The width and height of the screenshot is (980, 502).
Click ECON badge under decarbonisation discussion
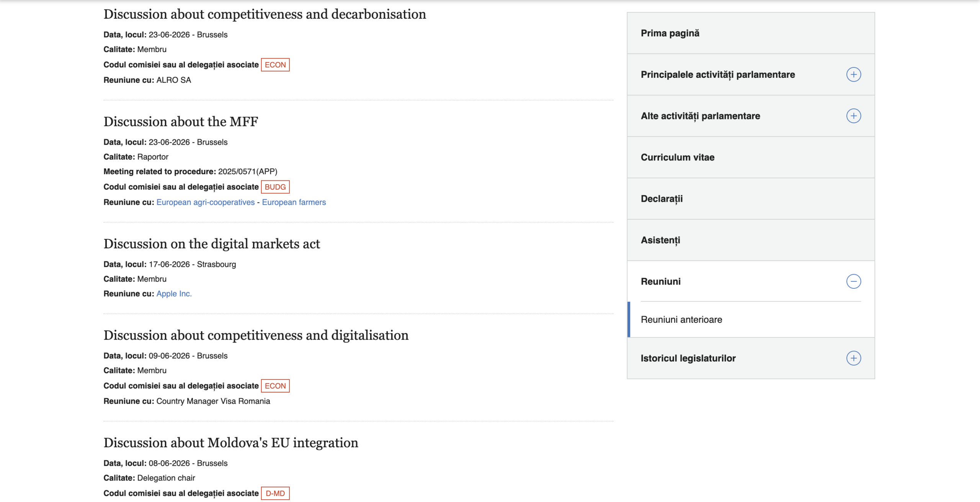[x=275, y=65]
